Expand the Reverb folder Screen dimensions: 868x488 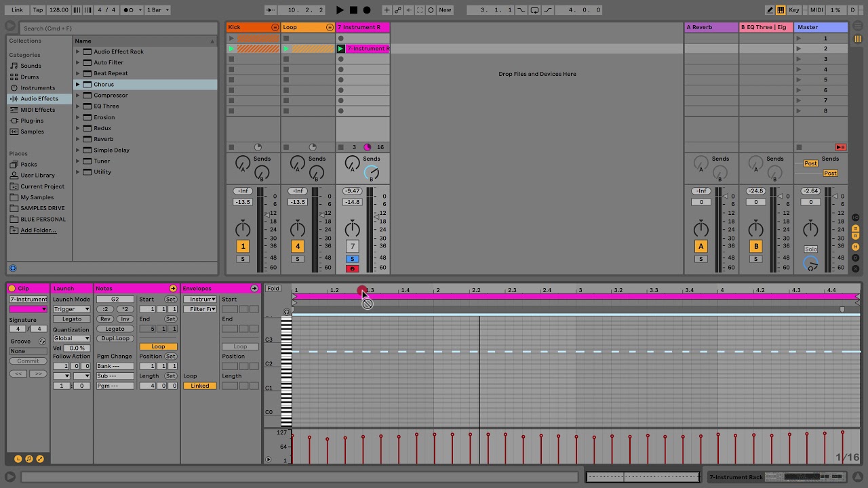click(77, 139)
